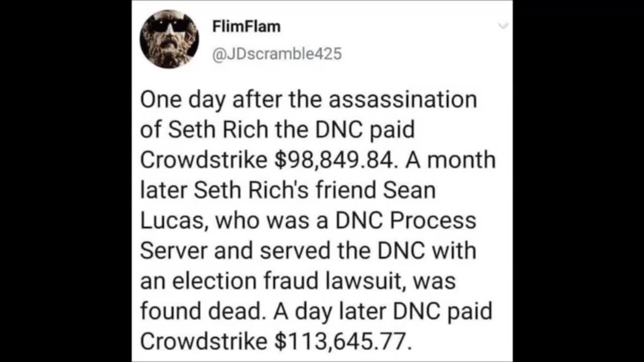Screen dimensions: 644x362
Task: Click the words "Server and served"
Action: (235, 251)
